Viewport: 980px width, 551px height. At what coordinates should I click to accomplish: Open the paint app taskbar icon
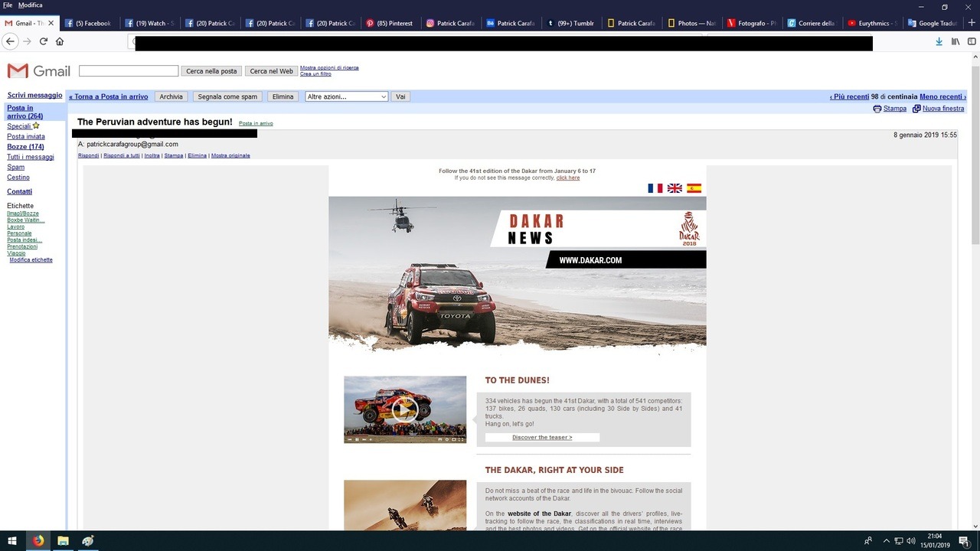[87, 540]
